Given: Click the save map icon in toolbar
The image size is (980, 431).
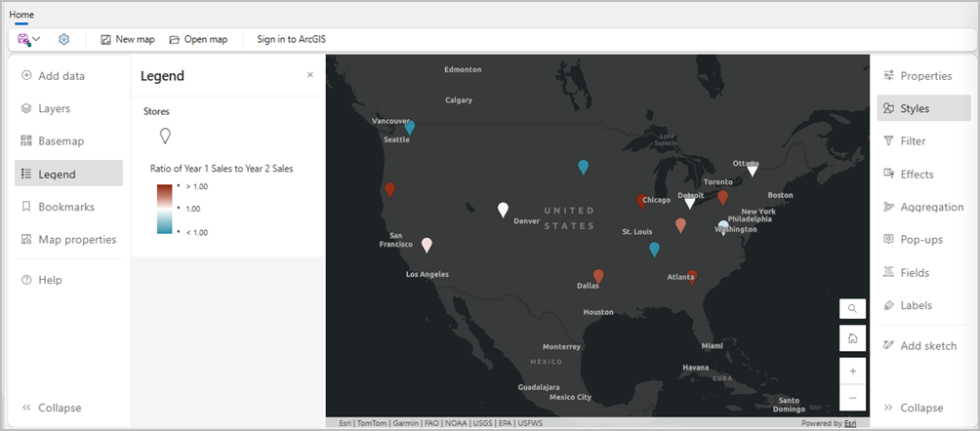Looking at the screenshot, I should (x=23, y=39).
